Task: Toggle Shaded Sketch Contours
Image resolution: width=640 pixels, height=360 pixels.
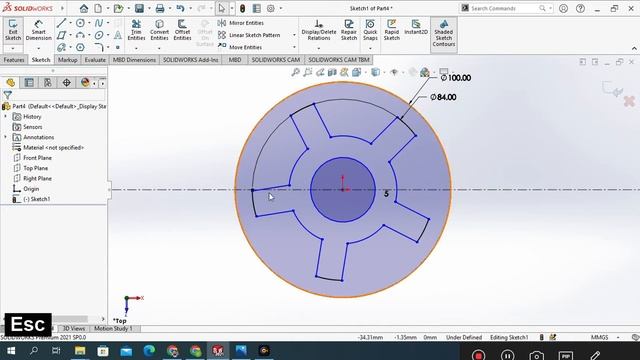Action: (444, 35)
